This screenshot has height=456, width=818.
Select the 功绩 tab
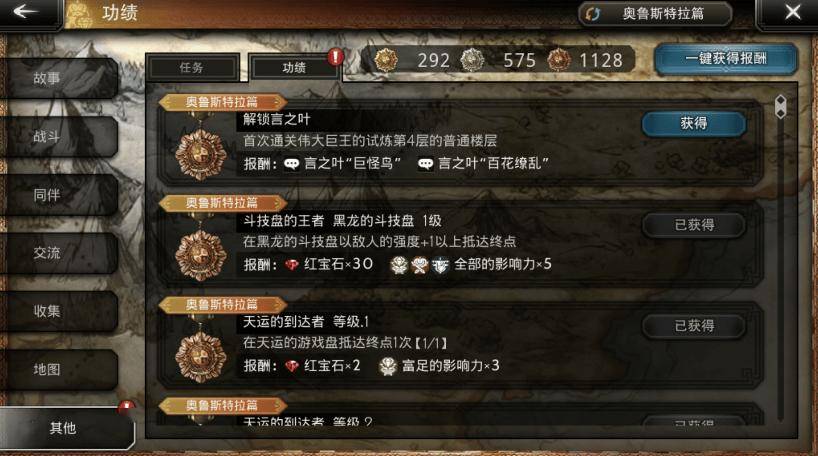click(x=294, y=67)
